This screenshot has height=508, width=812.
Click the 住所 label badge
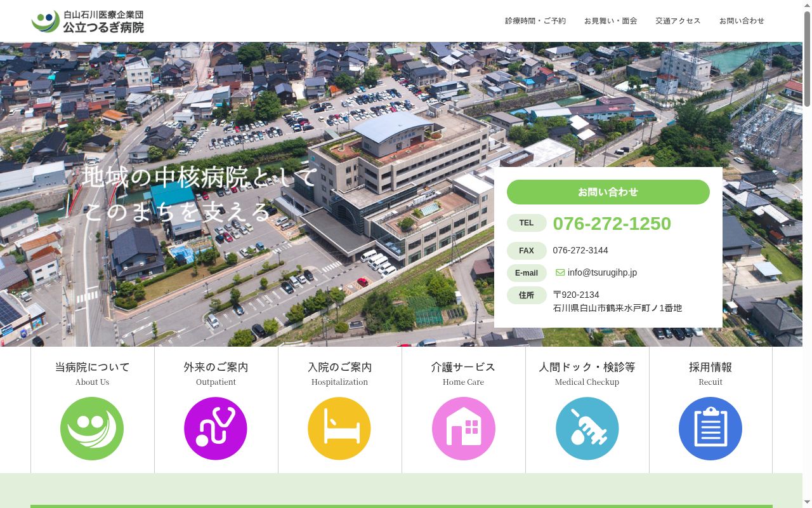pyautogui.click(x=527, y=295)
